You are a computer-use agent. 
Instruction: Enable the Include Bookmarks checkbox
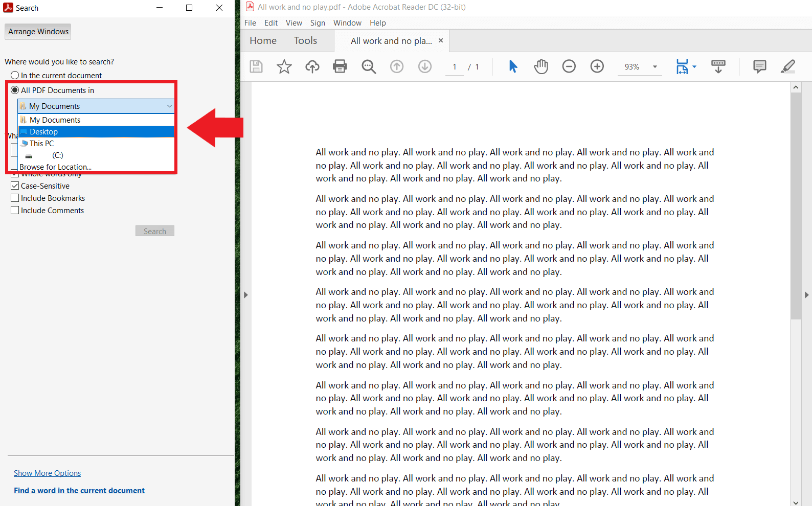point(15,198)
